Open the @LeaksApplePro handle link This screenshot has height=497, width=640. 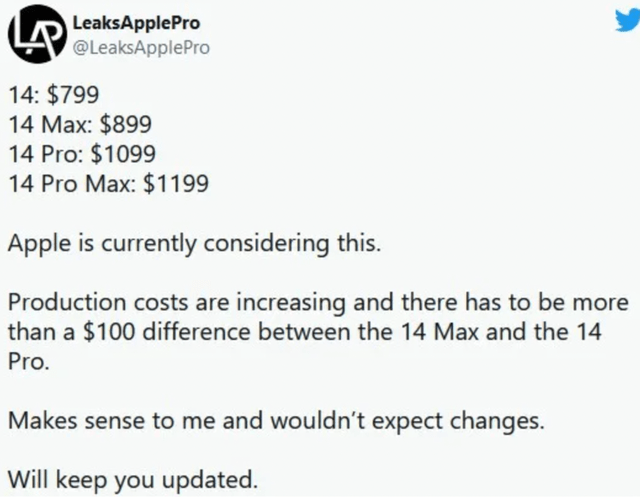click(141, 48)
